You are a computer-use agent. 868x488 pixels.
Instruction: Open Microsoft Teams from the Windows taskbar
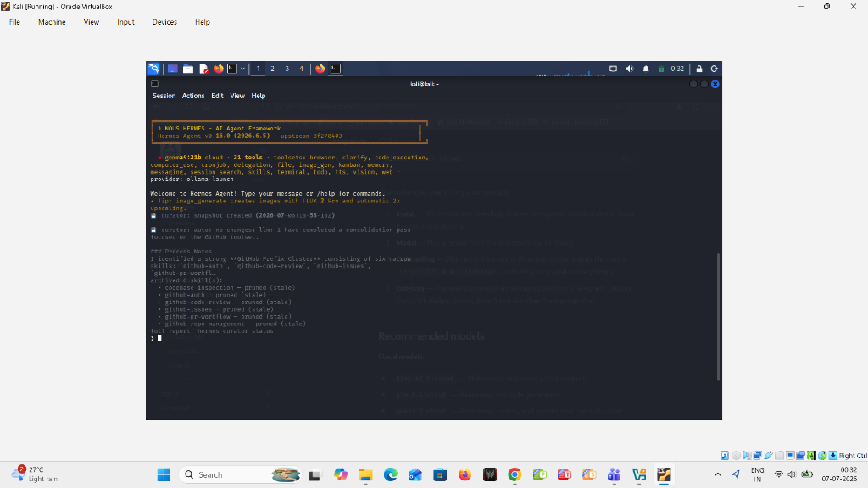(614, 474)
